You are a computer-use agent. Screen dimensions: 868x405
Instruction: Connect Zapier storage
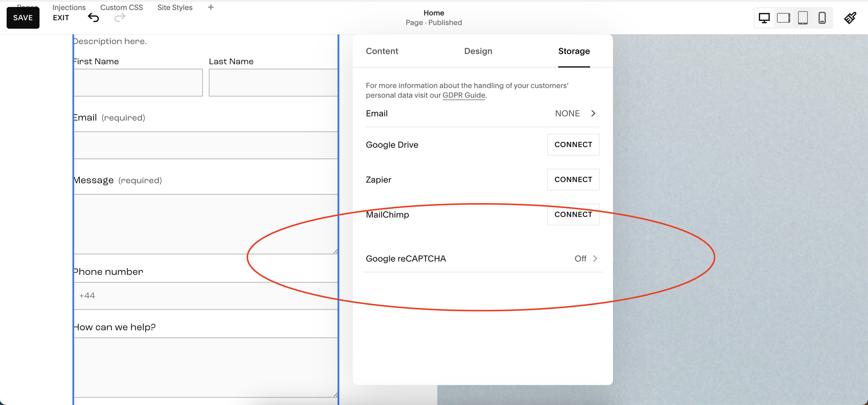573,179
